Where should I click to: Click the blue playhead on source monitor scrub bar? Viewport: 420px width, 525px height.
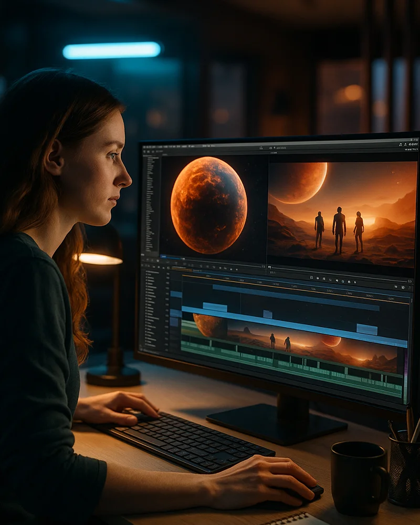tap(163, 256)
